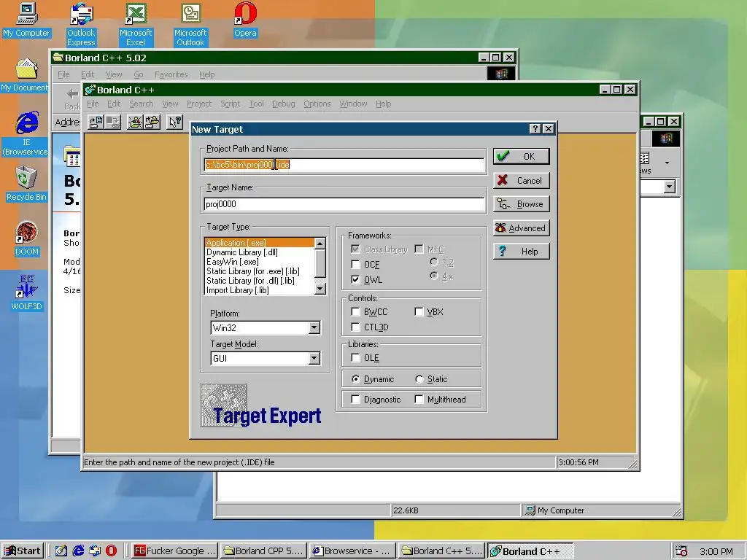
Task: Select the WOLF3D desktop shortcut
Action: tap(27, 292)
